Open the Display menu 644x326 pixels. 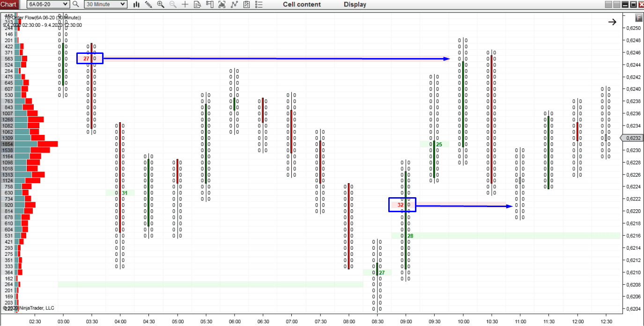[355, 4]
